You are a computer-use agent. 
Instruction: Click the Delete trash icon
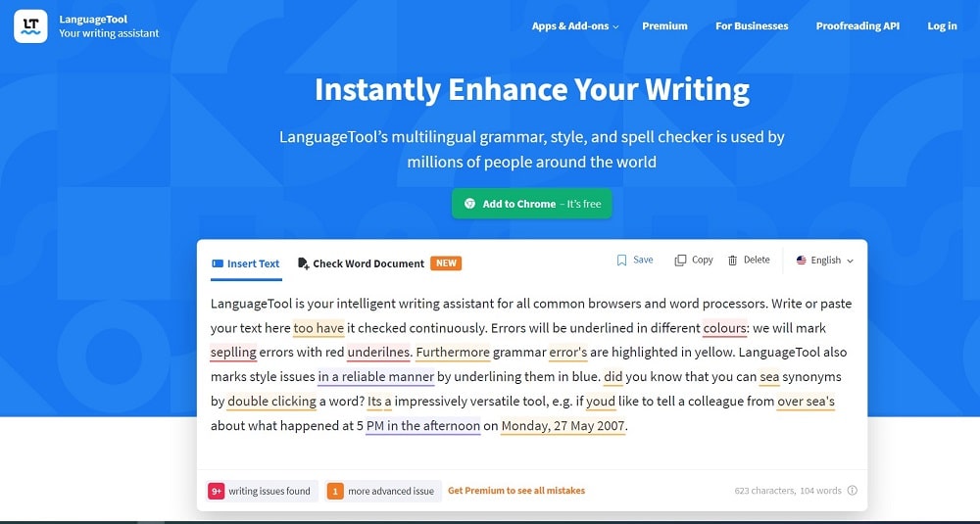(732, 261)
